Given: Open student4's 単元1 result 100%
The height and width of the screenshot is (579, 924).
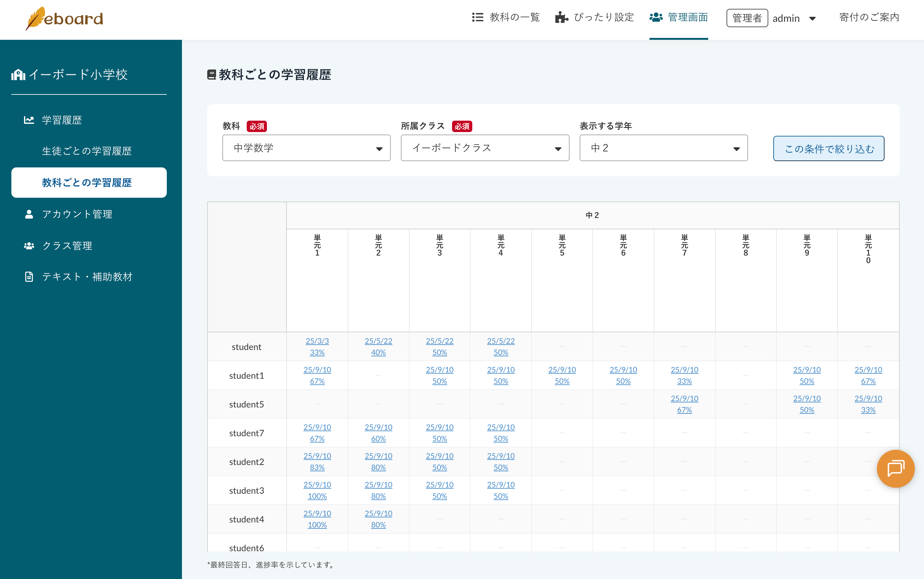Looking at the screenshot, I should 317,519.
